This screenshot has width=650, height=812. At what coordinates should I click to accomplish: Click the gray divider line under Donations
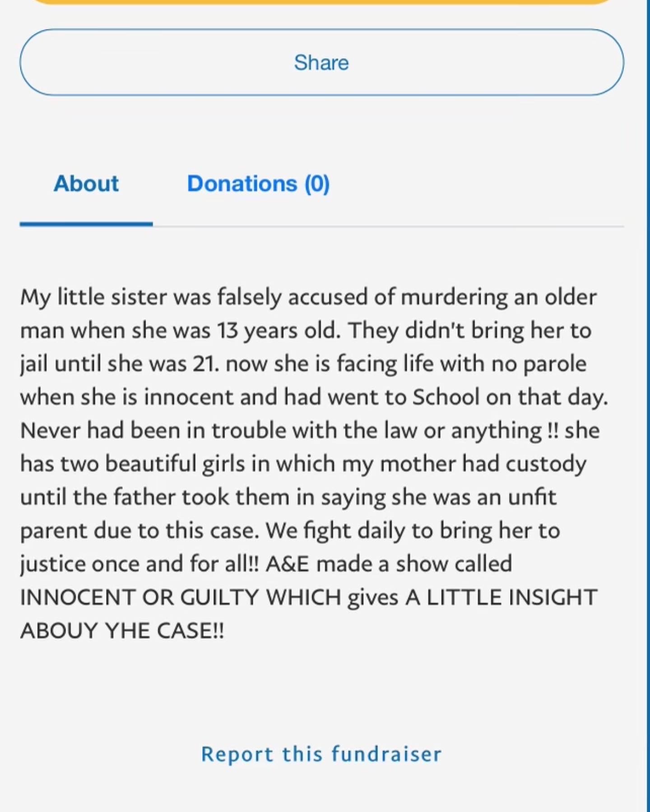(x=388, y=226)
